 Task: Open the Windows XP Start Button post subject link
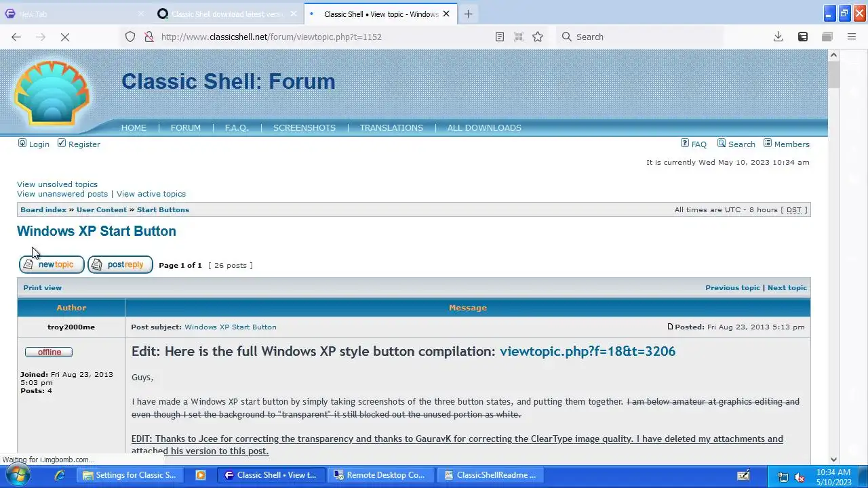click(x=231, y=327)
